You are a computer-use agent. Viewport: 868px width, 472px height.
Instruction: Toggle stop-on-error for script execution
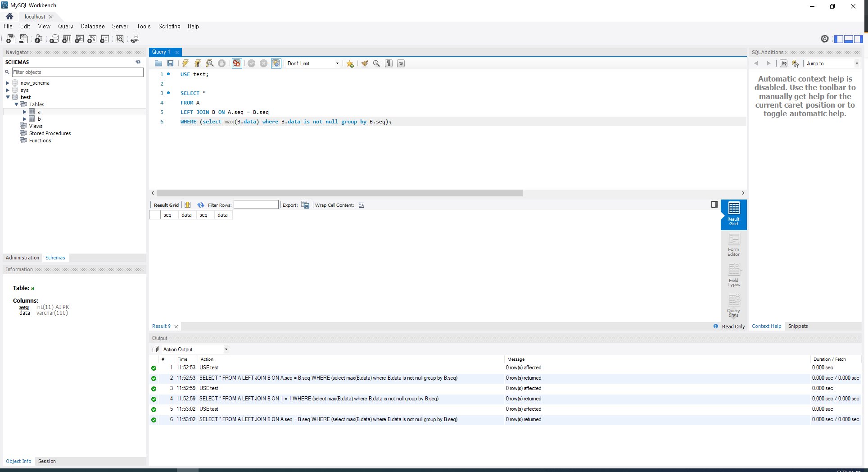pos(236,64)
